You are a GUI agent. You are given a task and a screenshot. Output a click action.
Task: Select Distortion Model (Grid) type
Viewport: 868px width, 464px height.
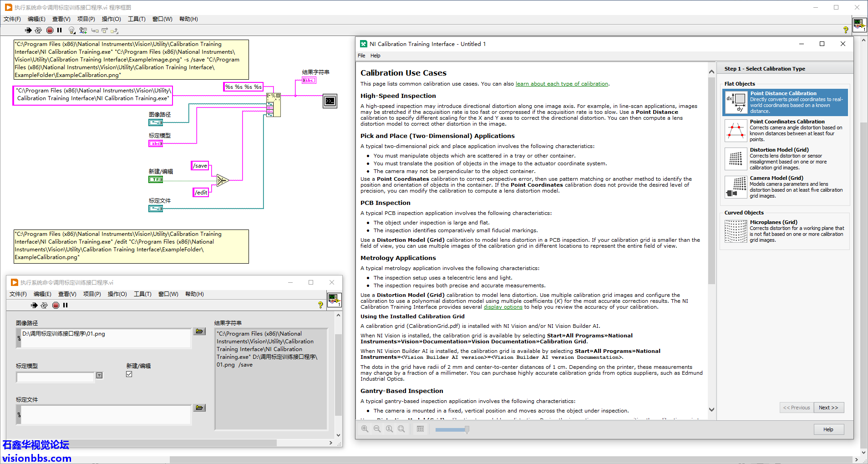click(x=785, y=159)
